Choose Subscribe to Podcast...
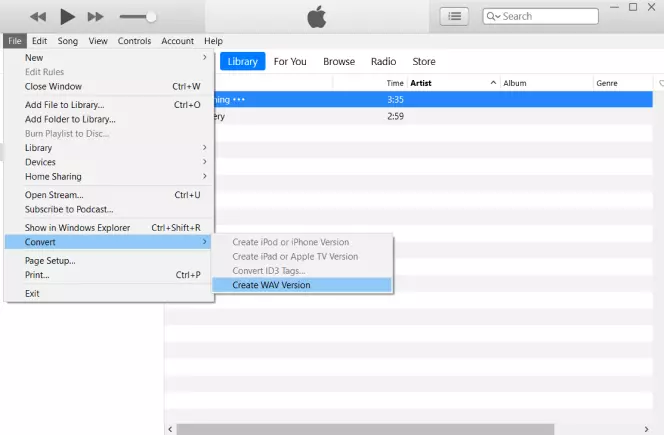 pyautogui.click(x=108, y=209)
